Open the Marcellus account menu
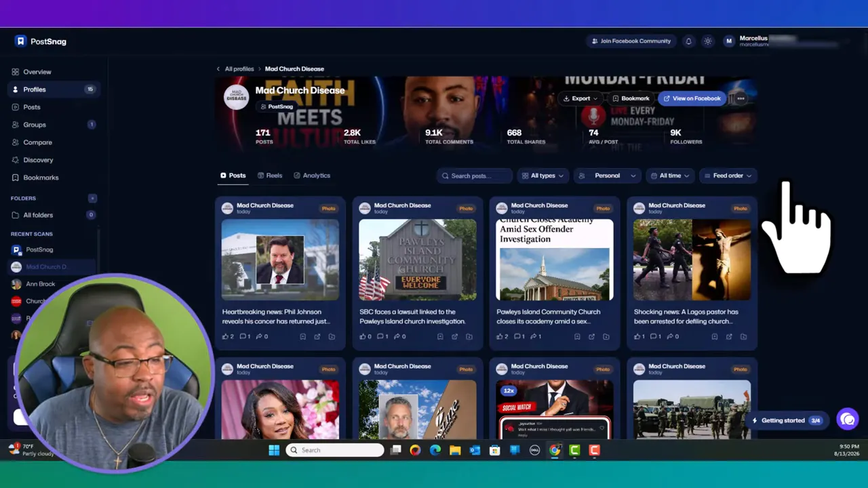 pyautogui.click(x=780, y=41)
